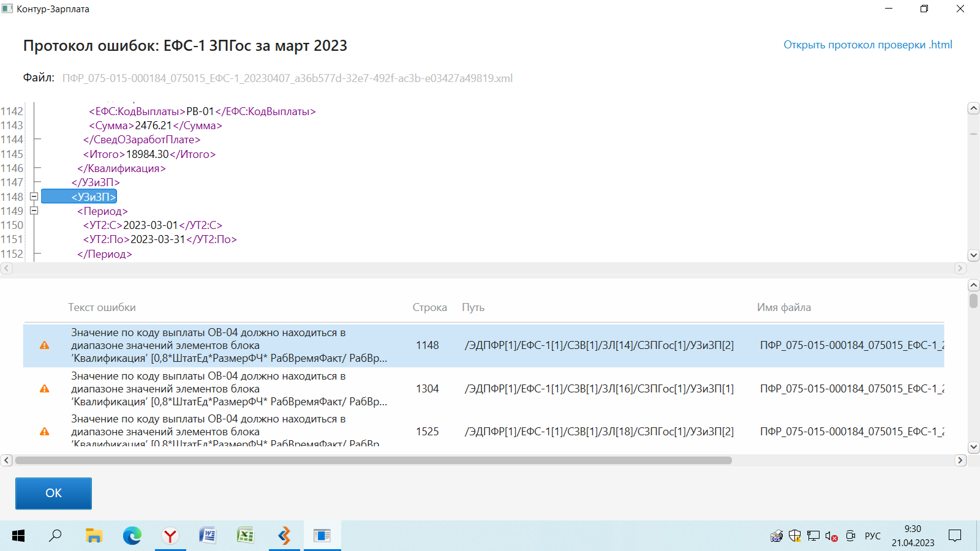Confirm with the OK button
Screen dimensions: 980x551
pos(53,493)
